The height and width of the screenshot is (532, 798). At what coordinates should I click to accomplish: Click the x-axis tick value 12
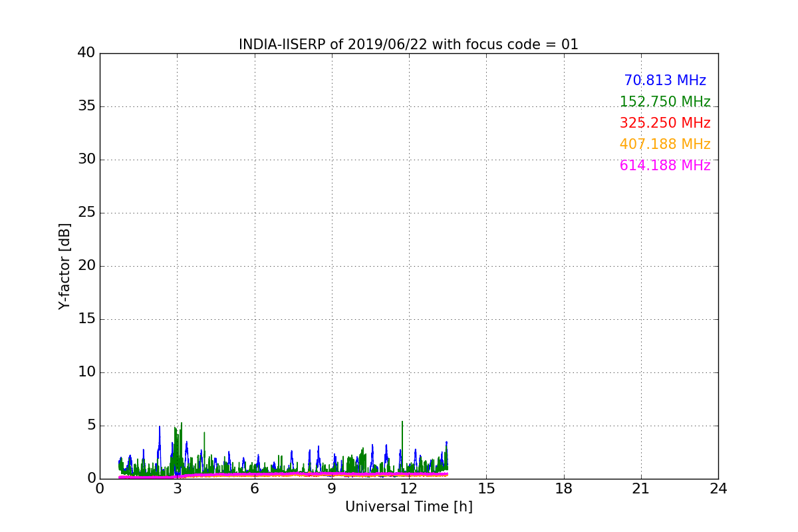click(409, 489)
